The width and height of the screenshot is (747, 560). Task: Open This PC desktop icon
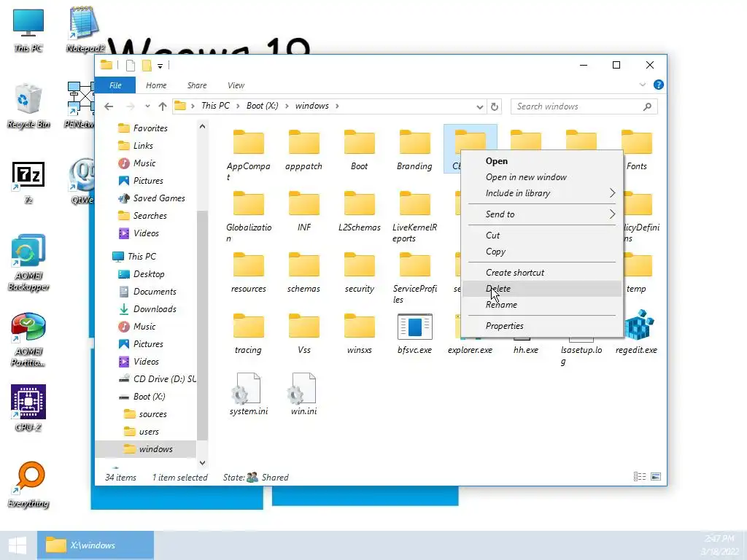[x=28, y=29]
